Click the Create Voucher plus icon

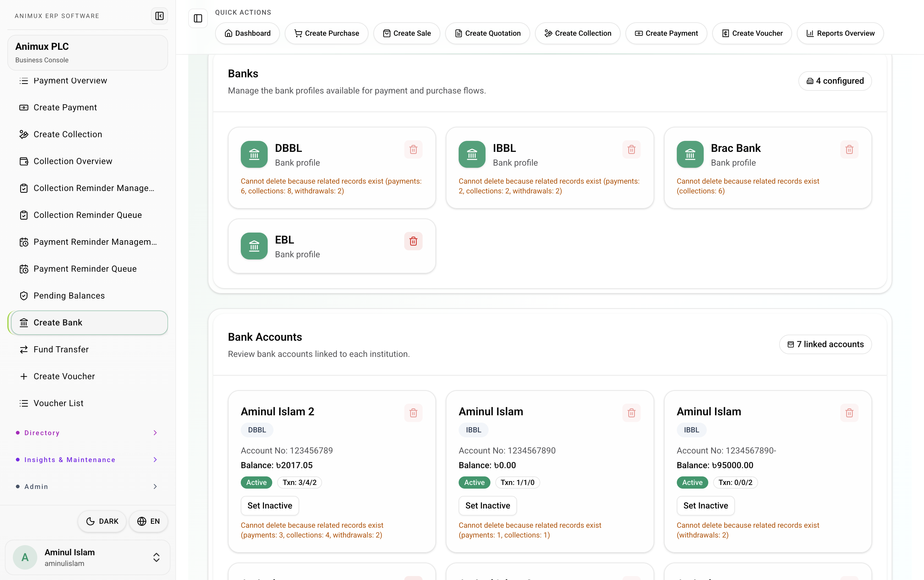pyautogui.click(x=24, y=376)
